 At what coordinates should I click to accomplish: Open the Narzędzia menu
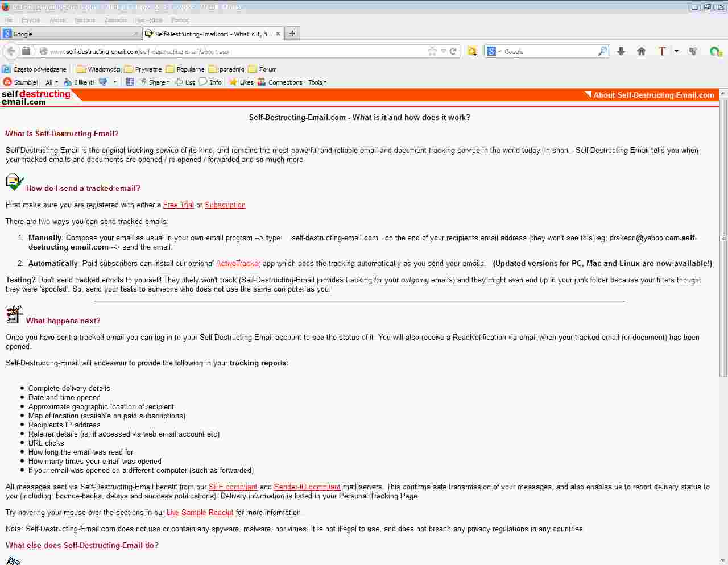coord(148,20)
